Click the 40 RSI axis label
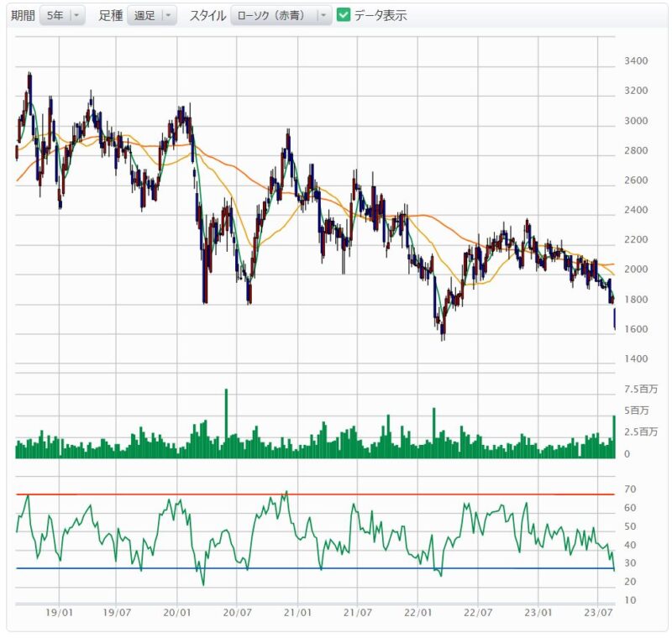Screen dimensions: 672x638 (x=630, y=545)
